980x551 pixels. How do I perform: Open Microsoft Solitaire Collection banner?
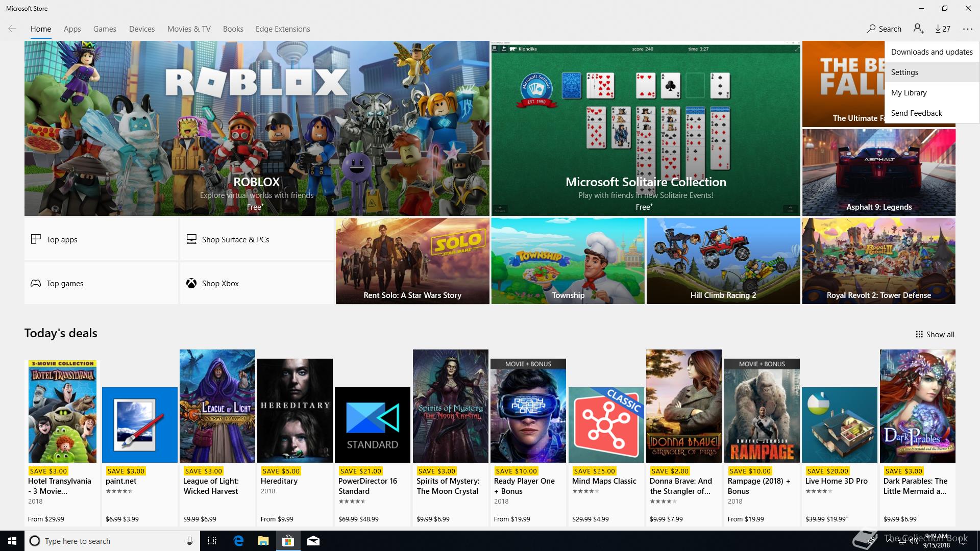[646, 128]
